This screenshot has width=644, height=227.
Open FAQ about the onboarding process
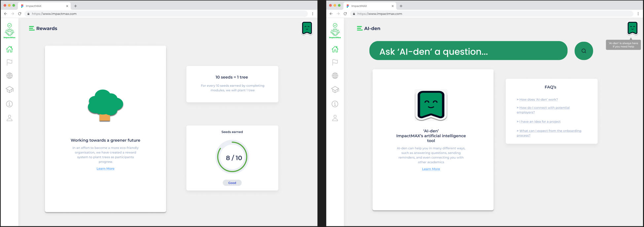point(549,133)
